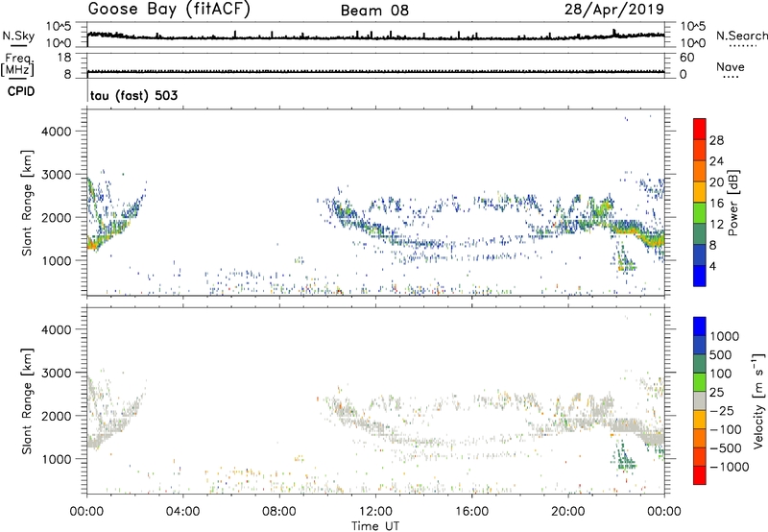Image resolution: width=768 pixels, height=532 pixels.
Task: Click the "Slant Range [km]" label of Velocity panel
Action: coord(27,401)
